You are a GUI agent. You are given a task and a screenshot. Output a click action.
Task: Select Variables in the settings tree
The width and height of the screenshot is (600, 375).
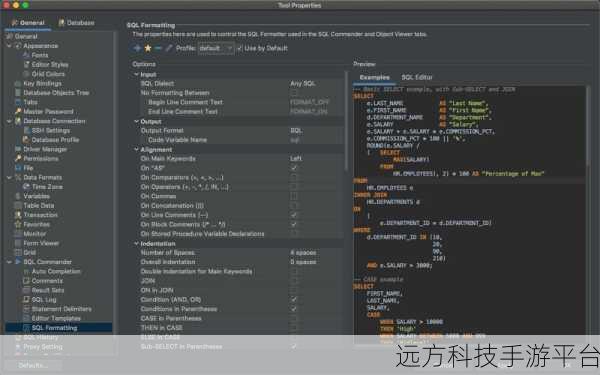point(37,196)
